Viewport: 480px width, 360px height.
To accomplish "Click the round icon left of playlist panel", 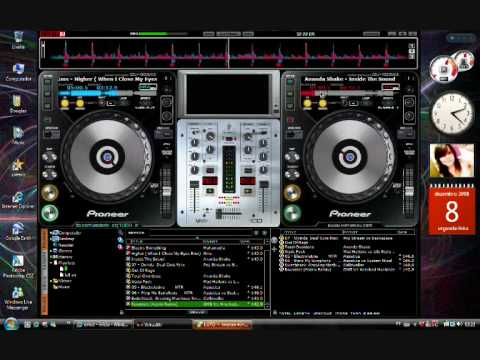I will [x=274, y=240].
